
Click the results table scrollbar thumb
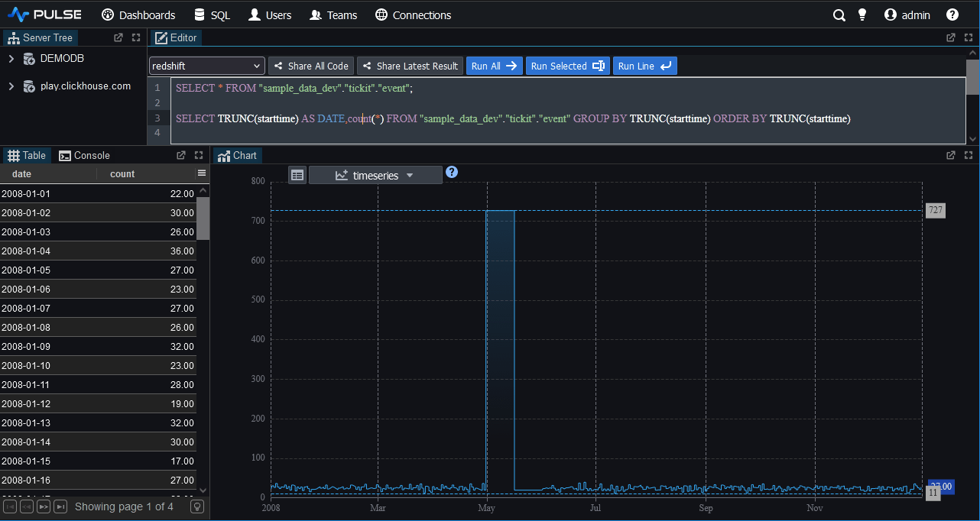coord(203,218)
